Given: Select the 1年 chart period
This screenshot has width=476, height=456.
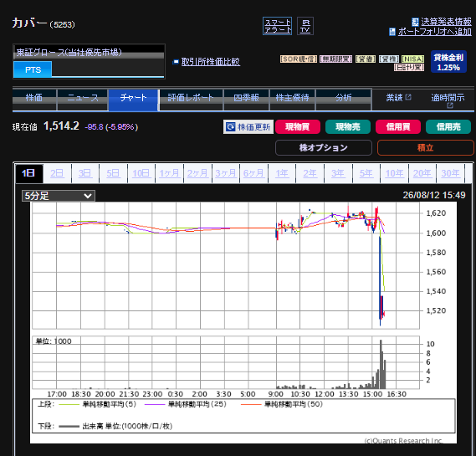Looking at the screenshot, I should coord(282,173).
